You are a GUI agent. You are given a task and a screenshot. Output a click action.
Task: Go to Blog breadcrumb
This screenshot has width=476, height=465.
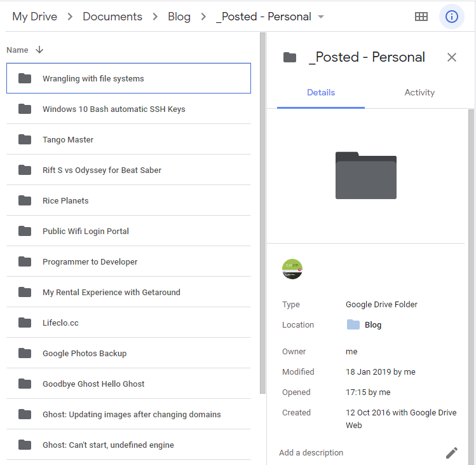pyautogui.click(x=179, y=17)
